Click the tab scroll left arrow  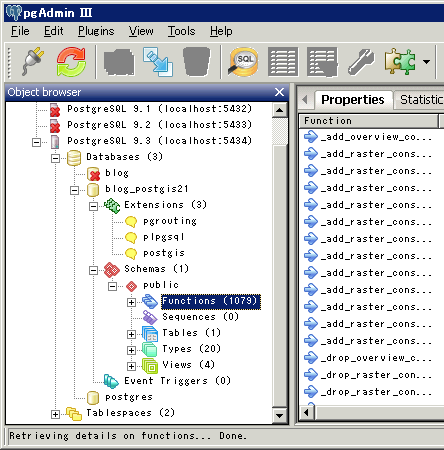pyautogui.click(x=305, y=99)
